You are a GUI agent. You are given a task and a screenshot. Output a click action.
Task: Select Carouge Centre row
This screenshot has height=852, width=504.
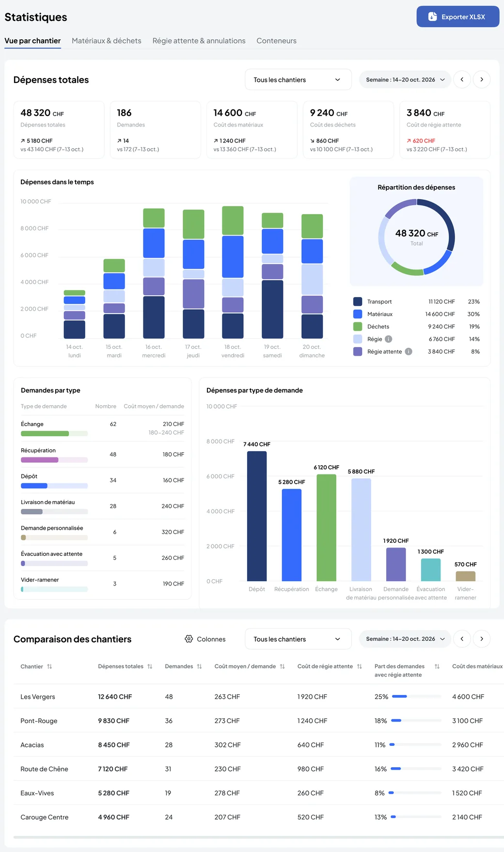(x=259, y=817)
